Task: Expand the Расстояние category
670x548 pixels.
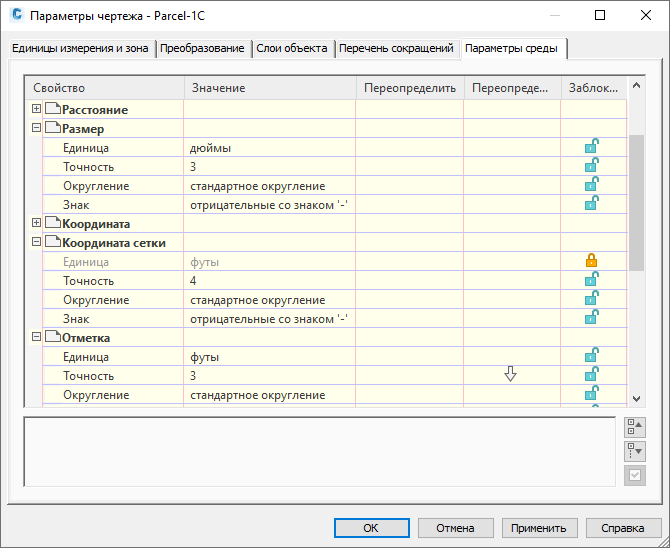Action: (37, 109)
